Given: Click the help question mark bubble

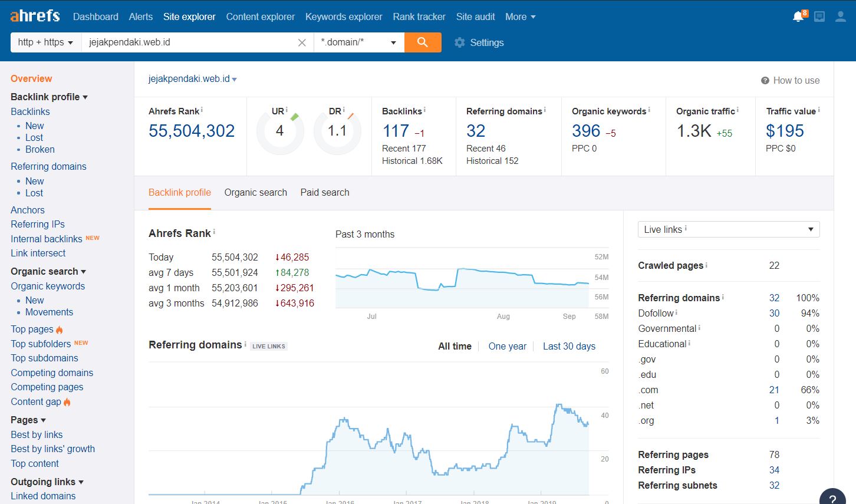Looking at the screenshot, I should (832, 499).
